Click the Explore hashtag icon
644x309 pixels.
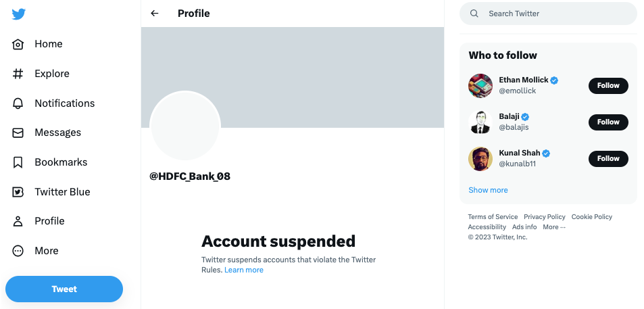pyautogui.click(x=18, y=74)
